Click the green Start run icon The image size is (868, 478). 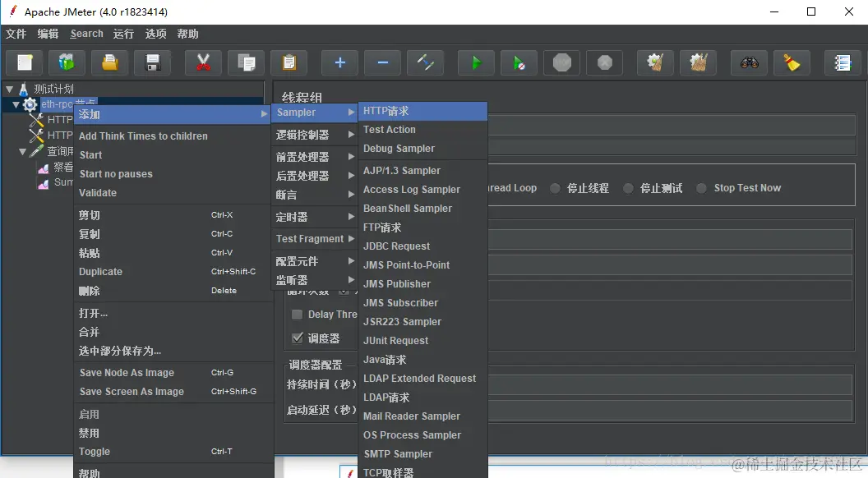[x=476, y=62]
